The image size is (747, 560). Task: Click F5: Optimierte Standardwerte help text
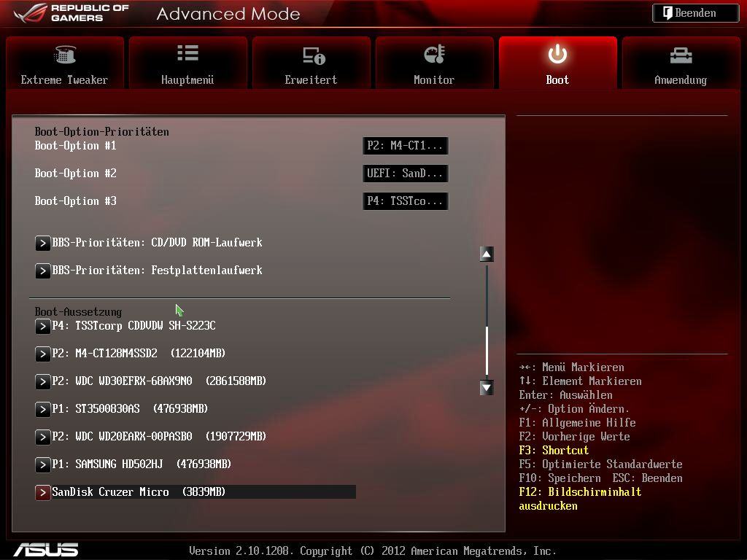click(x=601, y=464)
